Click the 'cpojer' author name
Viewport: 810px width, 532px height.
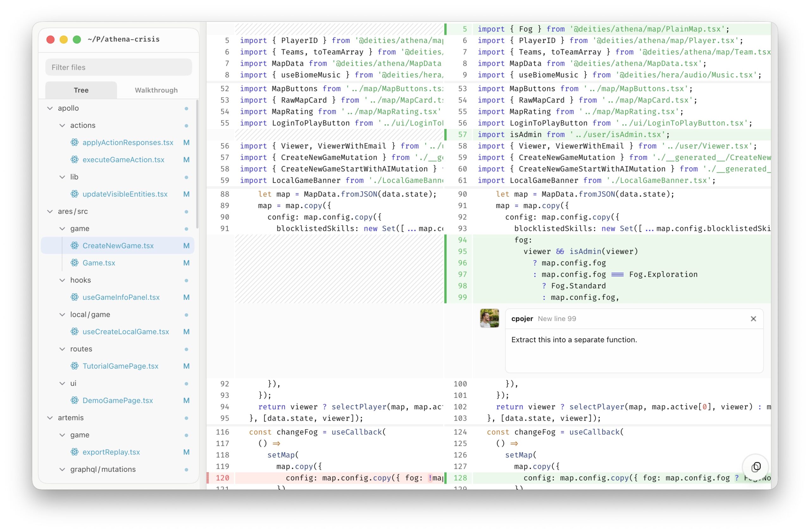point(522,319)
